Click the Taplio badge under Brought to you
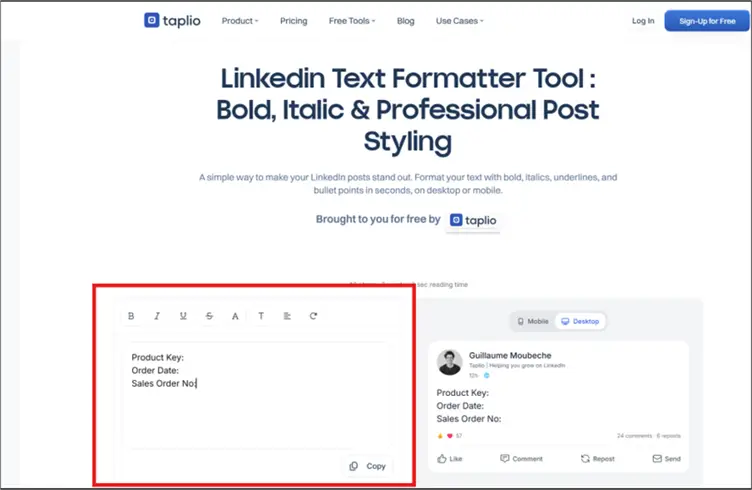This screenshot has width=752, height=490. point(473,221)
